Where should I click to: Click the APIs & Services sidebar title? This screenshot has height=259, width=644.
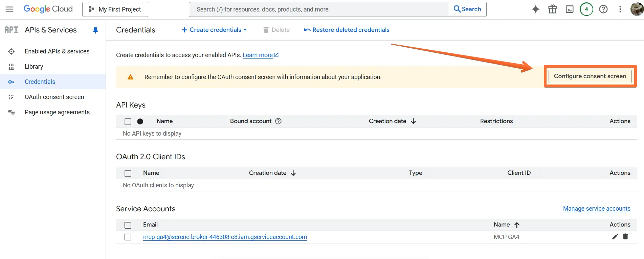(51, 30)
